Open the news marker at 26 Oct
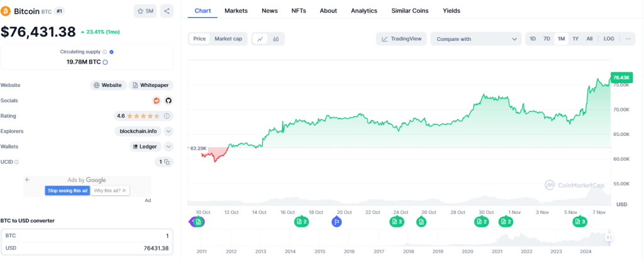Viewport: 644px width, 260px height. pyautogui.click(x=421, y=222)
